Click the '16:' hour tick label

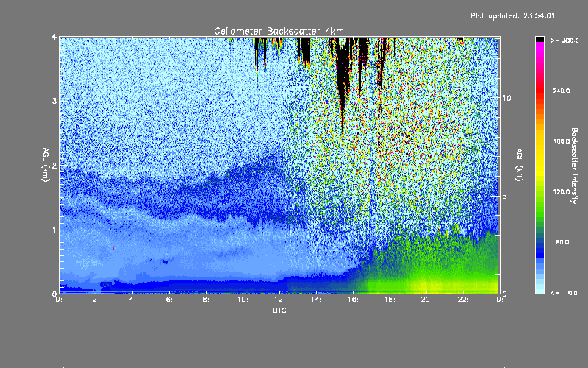(x=354, y=300)
